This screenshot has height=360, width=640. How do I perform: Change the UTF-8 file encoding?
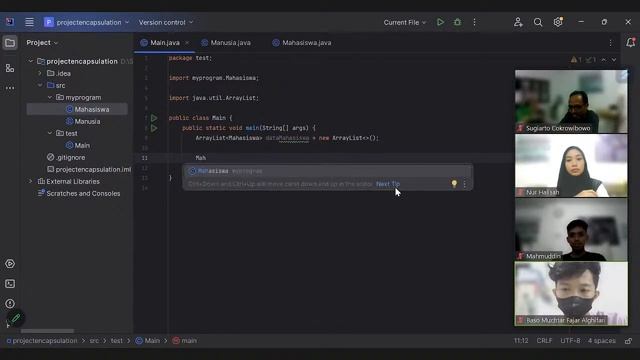tap(570, 340)
